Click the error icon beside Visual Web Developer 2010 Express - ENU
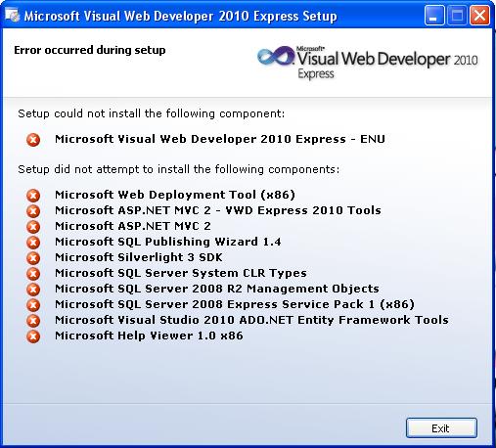Screen dimensions: 496x448 tap(33, 140)
